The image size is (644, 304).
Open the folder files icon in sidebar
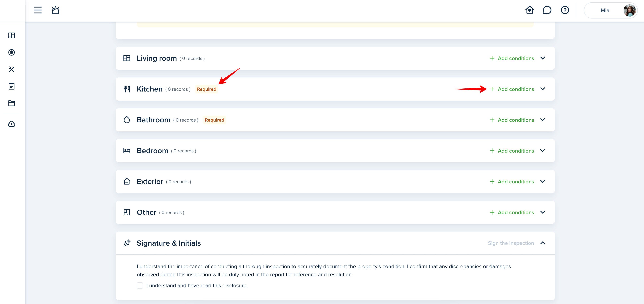[x=12, y=103]
